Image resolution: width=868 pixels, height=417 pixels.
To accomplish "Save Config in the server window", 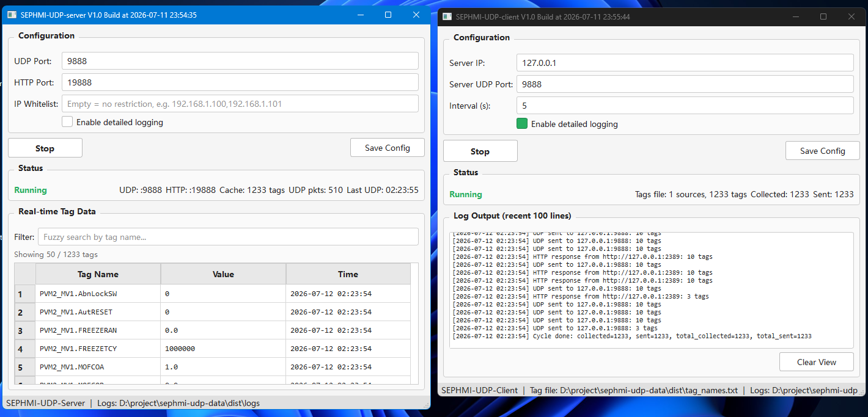I will (x=388, y=148).
